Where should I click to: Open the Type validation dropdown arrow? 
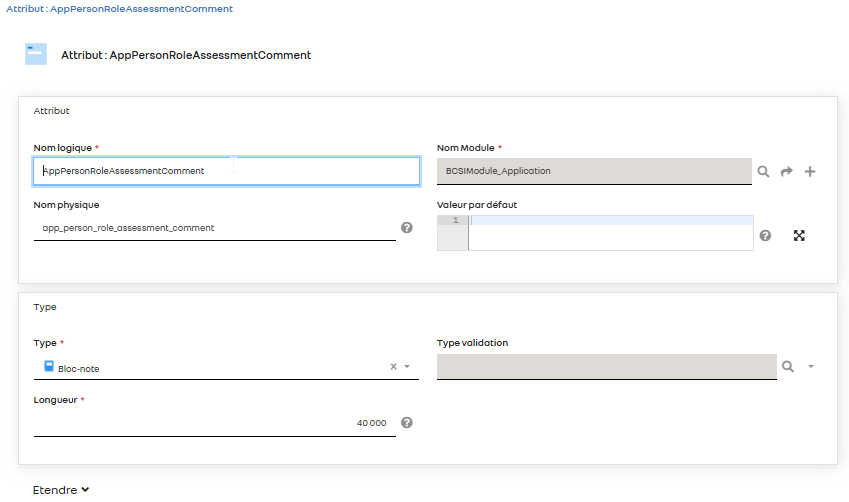(x=811, y=367)
